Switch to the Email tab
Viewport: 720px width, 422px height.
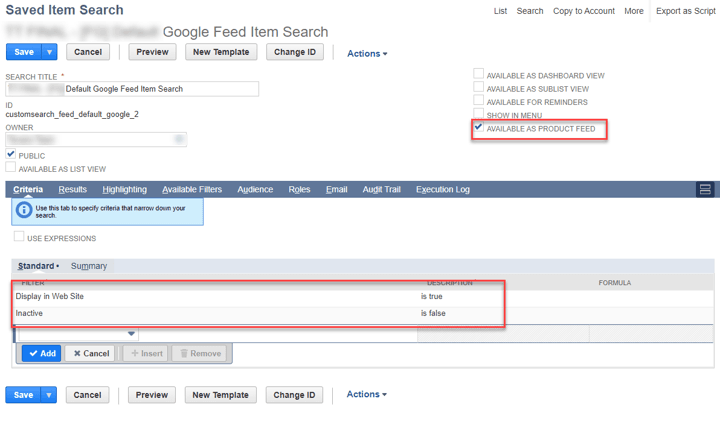(337, 190)
